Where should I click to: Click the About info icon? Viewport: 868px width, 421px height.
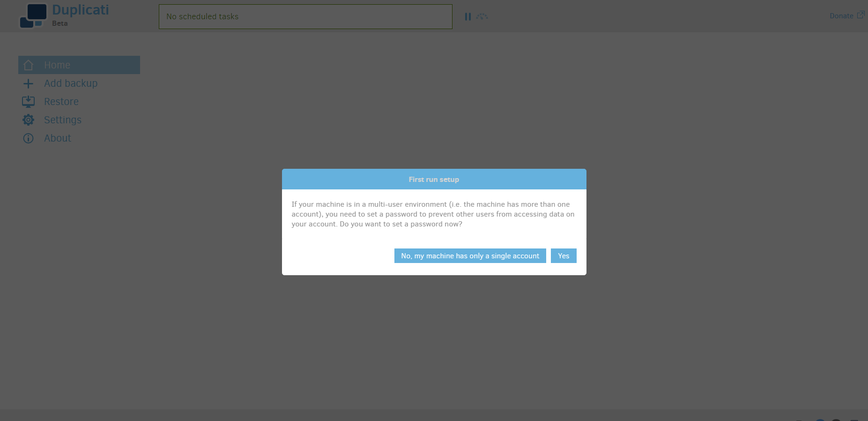pyautogui.click(x=28, y=138)
